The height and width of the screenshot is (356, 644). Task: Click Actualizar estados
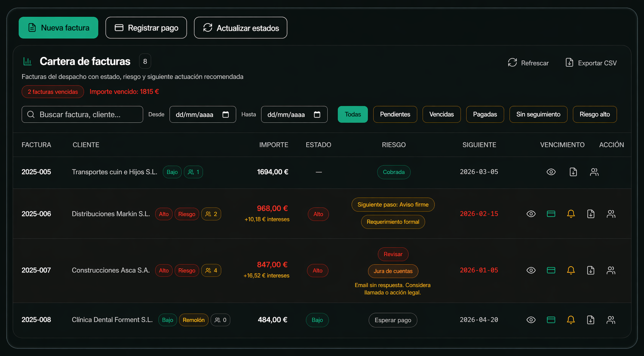click(241, 27)
